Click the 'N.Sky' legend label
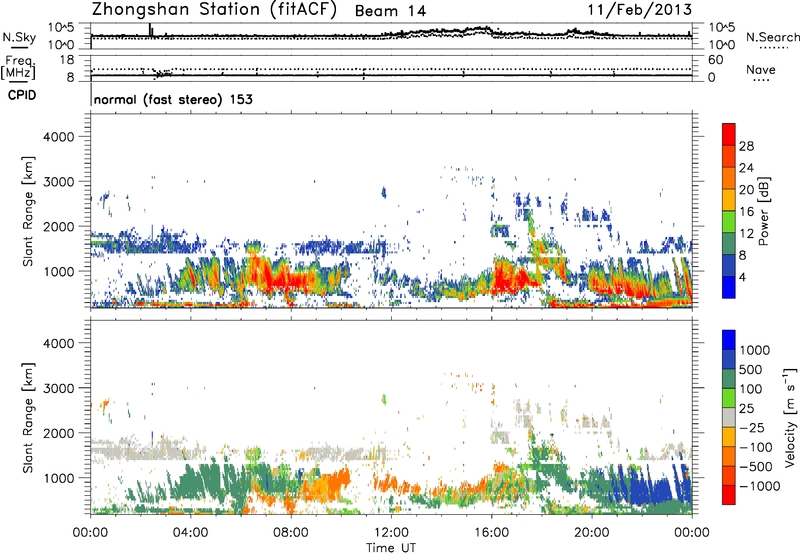The width and height of the screenshot is (800, 554). point(19,37)
